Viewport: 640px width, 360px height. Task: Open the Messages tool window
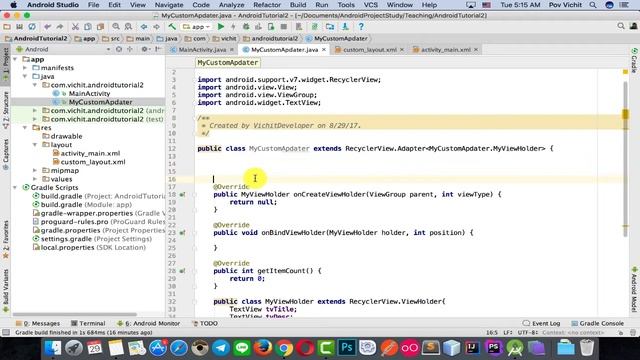[x=38, y=323]
